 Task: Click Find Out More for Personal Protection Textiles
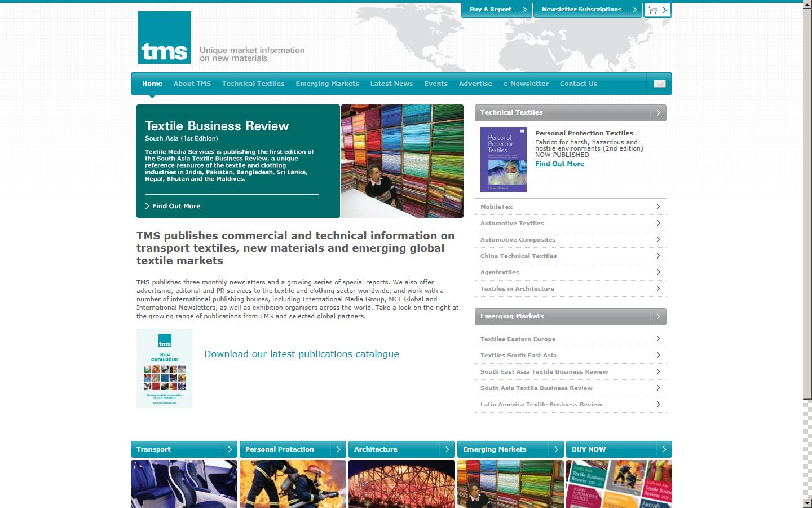[x=559, y=164]
